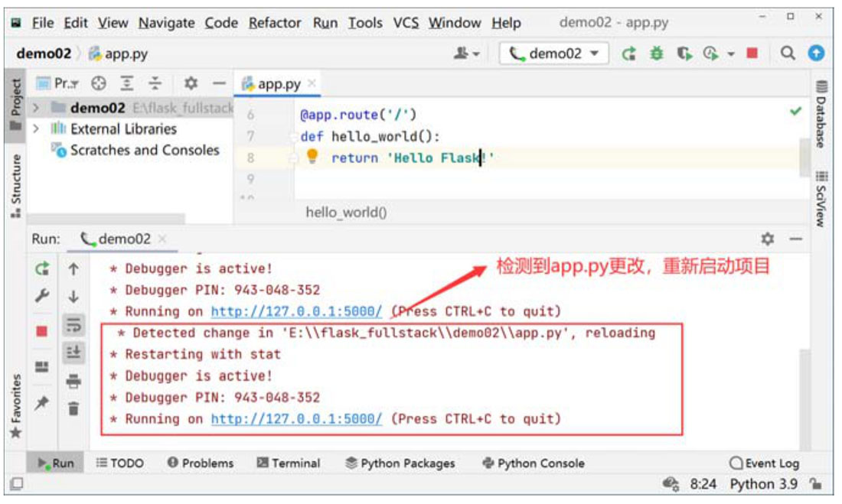
Task: Open the last http://127.0.0.1:5000/ link
Action: point(296,419)
